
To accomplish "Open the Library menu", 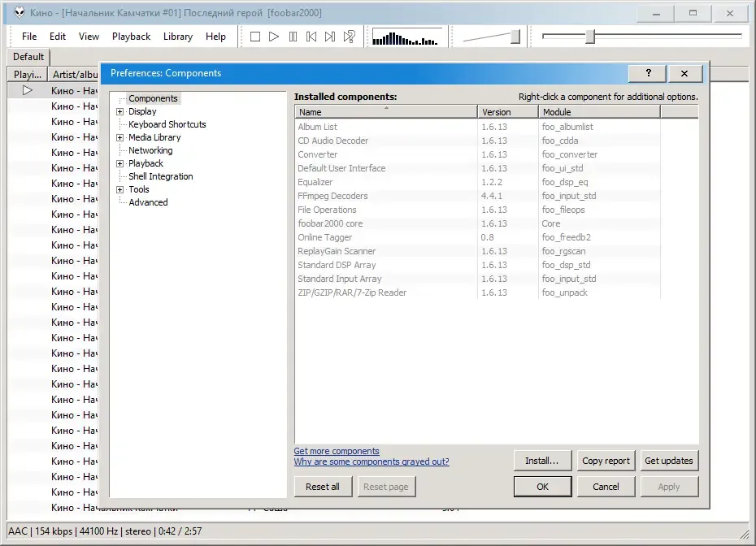I will point(178,37).
